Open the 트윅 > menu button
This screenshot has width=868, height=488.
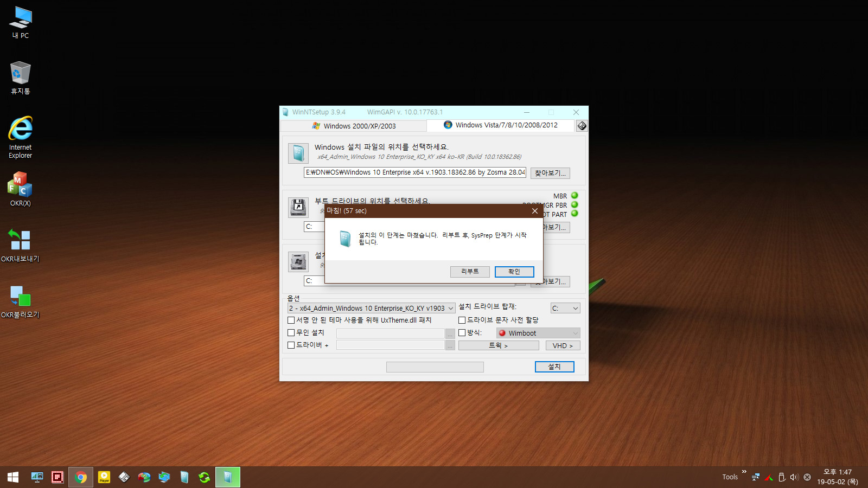point(499,345)
